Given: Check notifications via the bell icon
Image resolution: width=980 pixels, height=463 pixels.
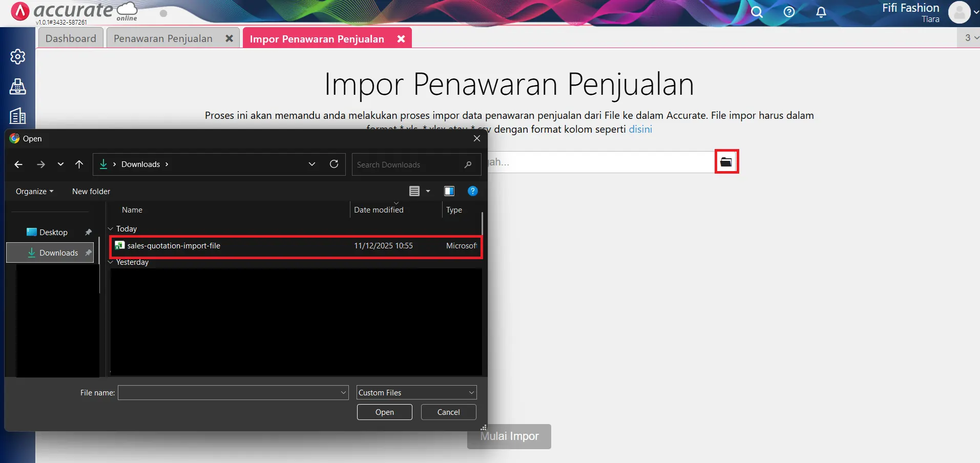Looking at the screenshot, I should [821, 12].
